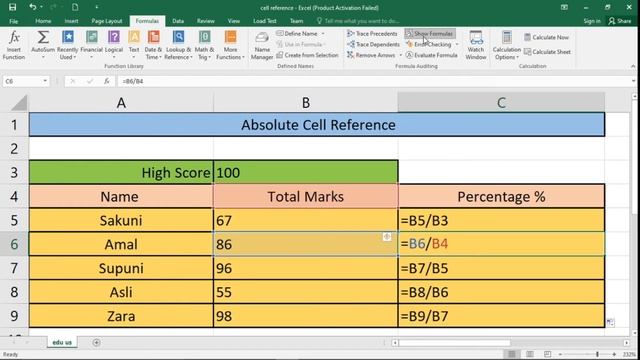Open Math & Trig functions
The image size is (640, 360).
click(x=204, y=45)
